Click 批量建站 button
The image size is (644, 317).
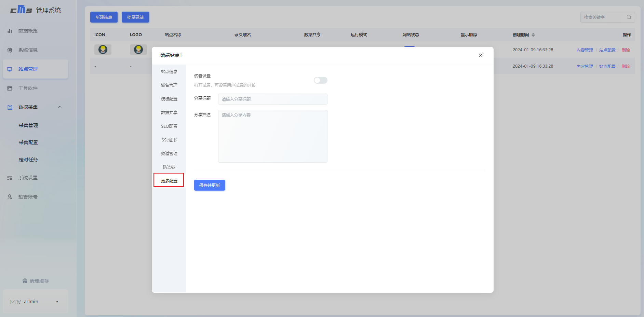point(135,17)
